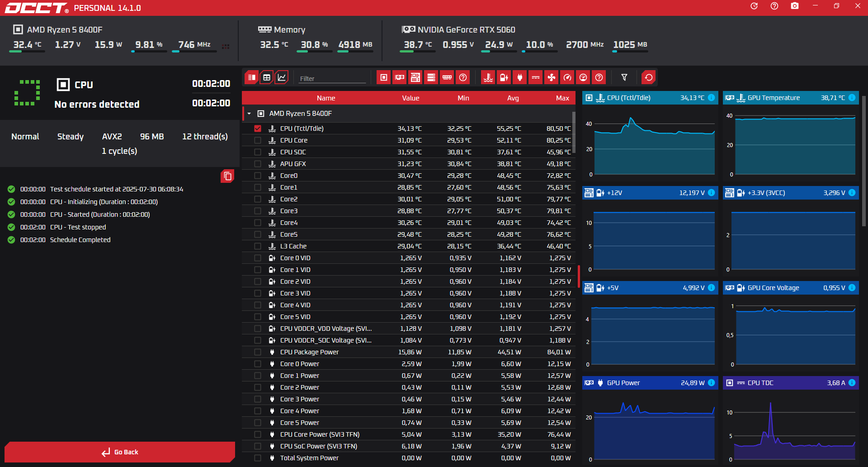868x467 pixels.
Task: Click the graph panel vertical scrollbar
Action: click(863, 161)
